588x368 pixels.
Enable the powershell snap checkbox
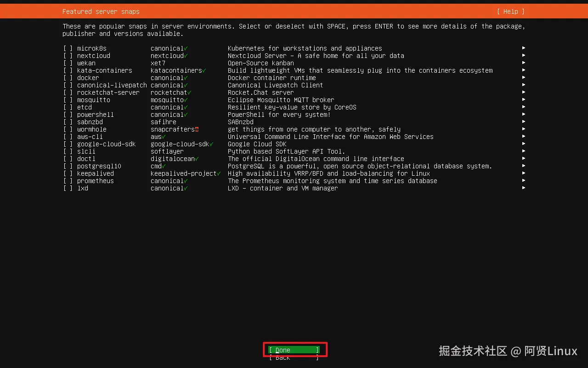[68, 115]
